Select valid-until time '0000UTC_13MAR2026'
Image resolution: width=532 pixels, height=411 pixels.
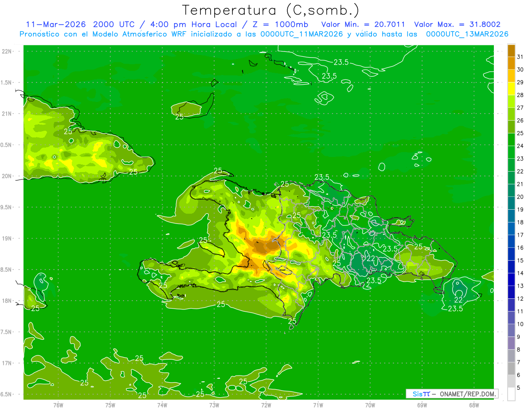[x=467, y=34]
